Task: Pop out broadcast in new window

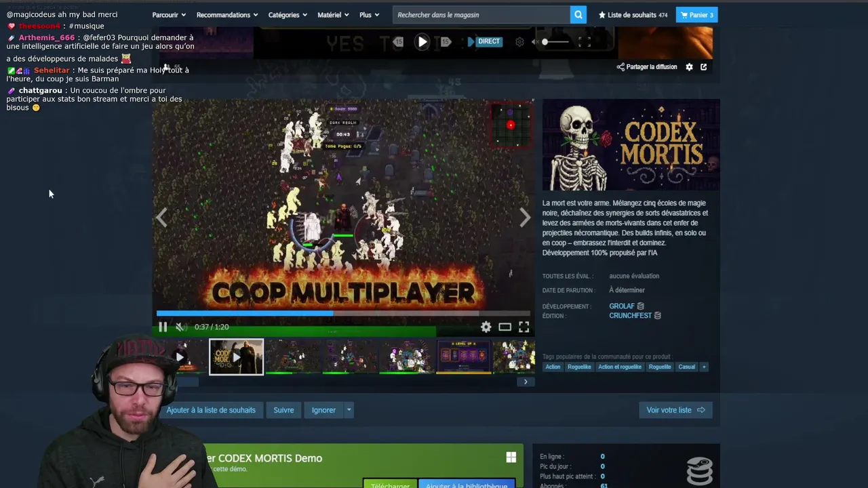Action: (x=704, y=67)
